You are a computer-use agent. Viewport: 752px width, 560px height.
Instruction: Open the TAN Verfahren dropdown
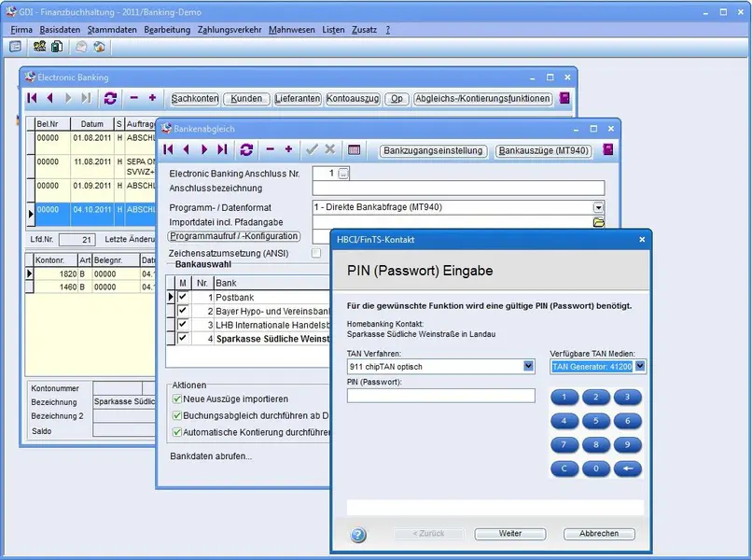click(529, 367)
